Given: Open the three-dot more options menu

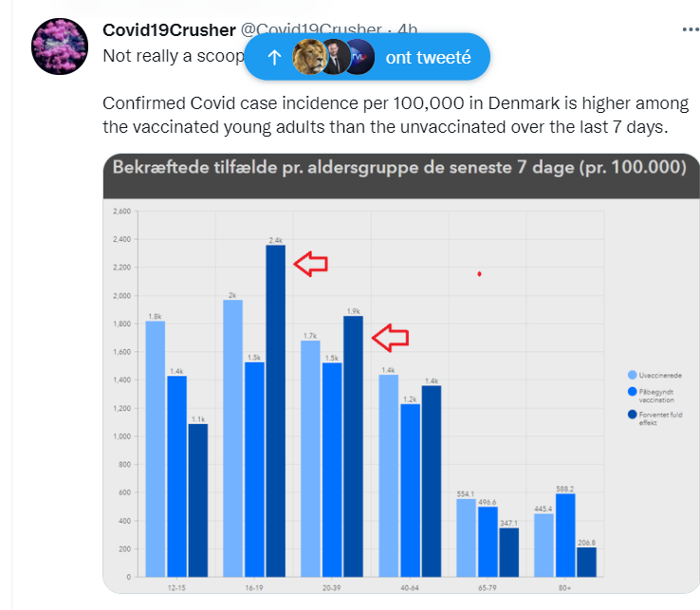Looking at the screenshot, I should coord(690,29).
